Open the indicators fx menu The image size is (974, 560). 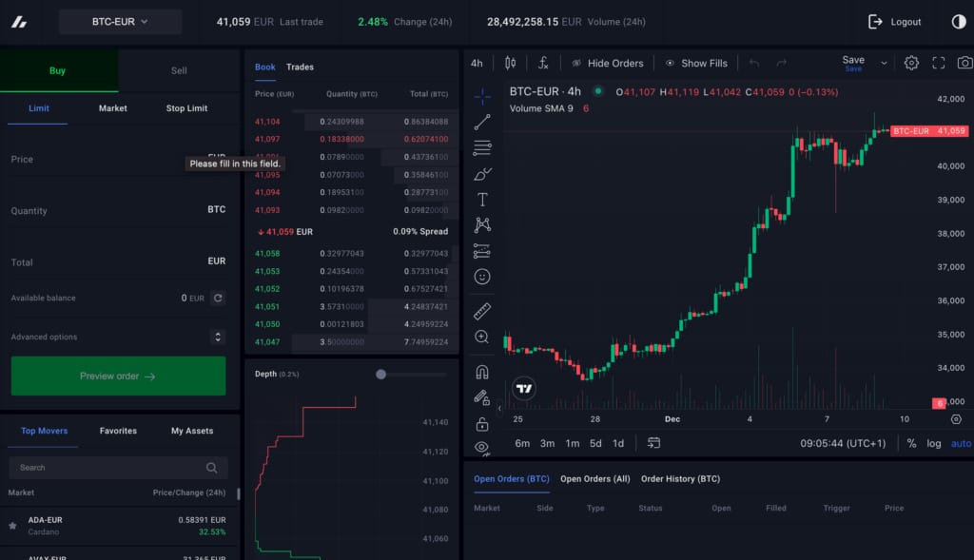pyautogui.click(x=543, y=63)
